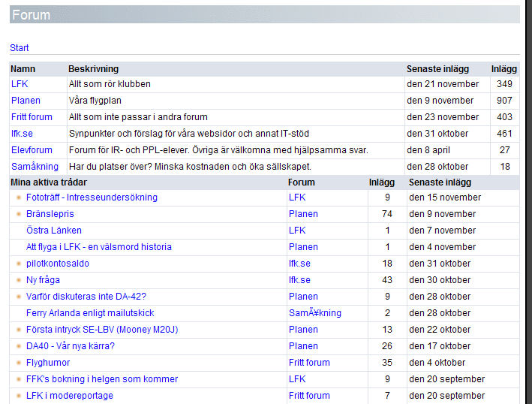Open the Fritt forum link in Namn column

coord(32,117)
